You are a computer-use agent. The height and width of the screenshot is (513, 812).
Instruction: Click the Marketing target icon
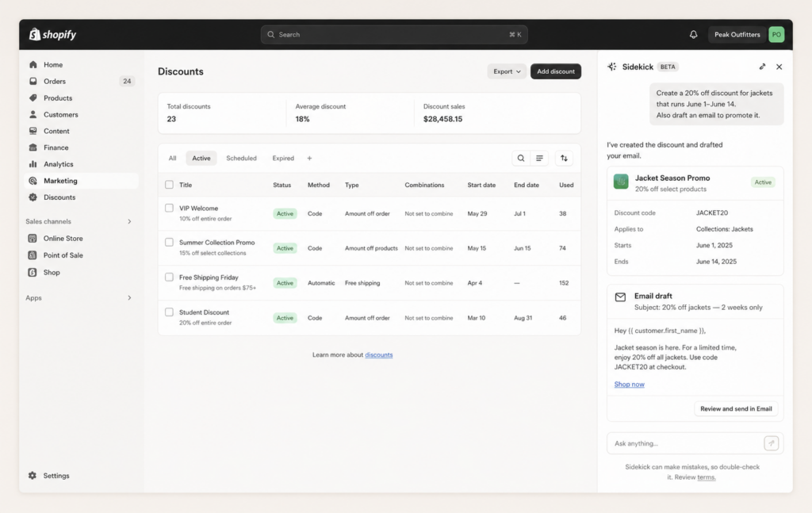click(33, 181)
